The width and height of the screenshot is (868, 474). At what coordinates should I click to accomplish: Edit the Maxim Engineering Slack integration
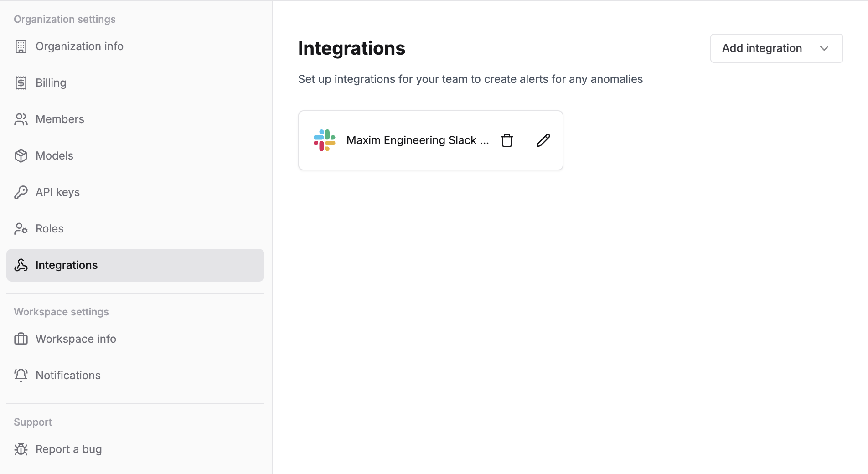point(543,140)
